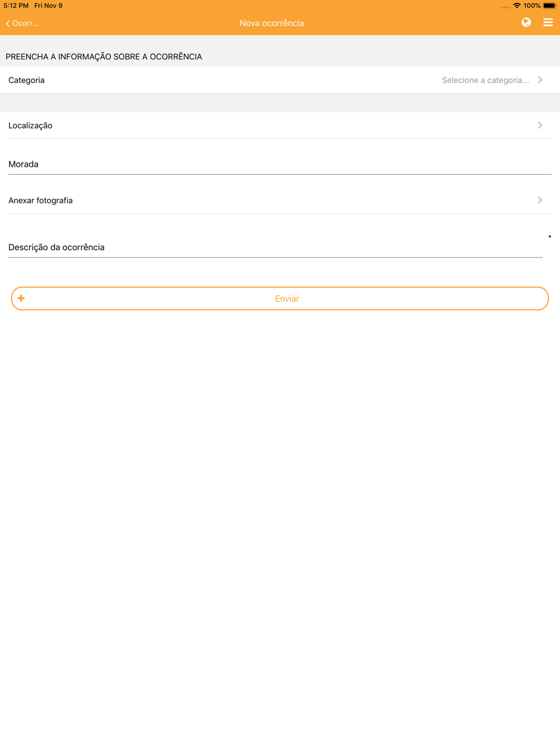
Task: Tap the plus icon in Enviar button
Action: point(21,298)
